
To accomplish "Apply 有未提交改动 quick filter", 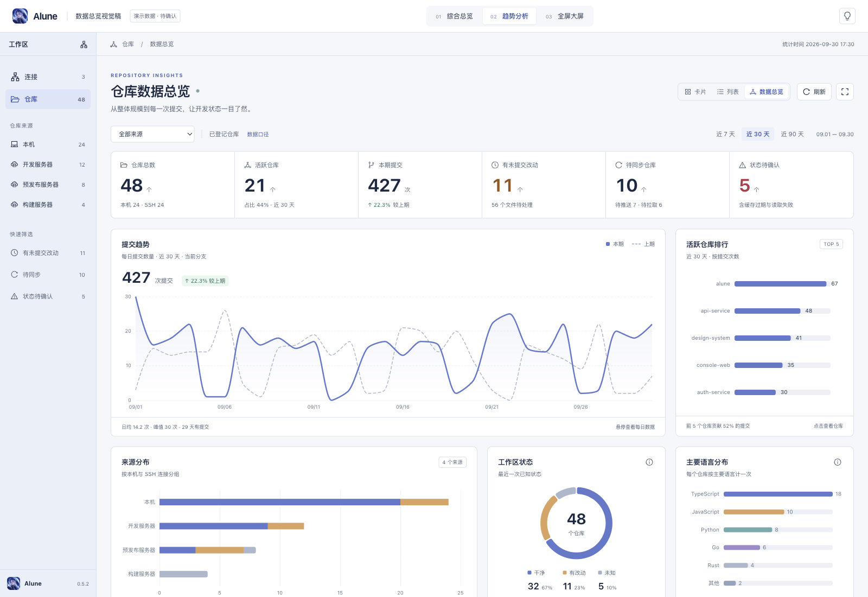I will point(48,253).
